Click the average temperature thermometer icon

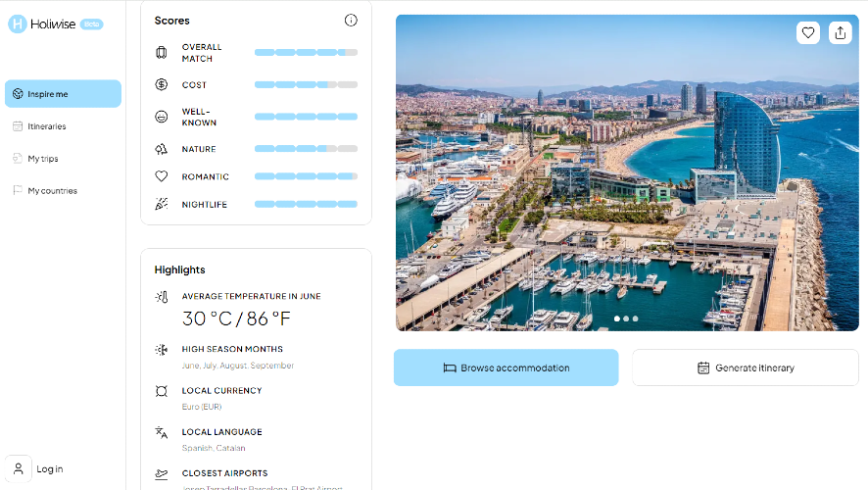click(161, 297)
